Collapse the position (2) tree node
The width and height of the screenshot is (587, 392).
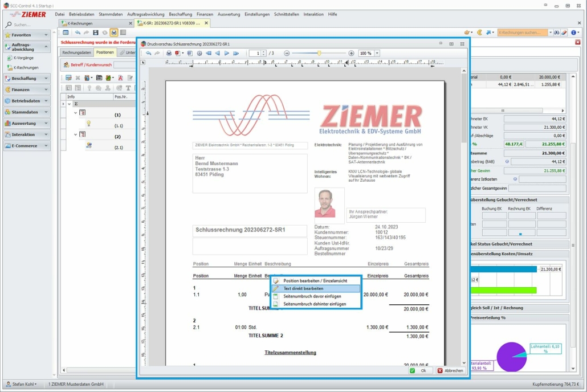(x=75, y=134)
